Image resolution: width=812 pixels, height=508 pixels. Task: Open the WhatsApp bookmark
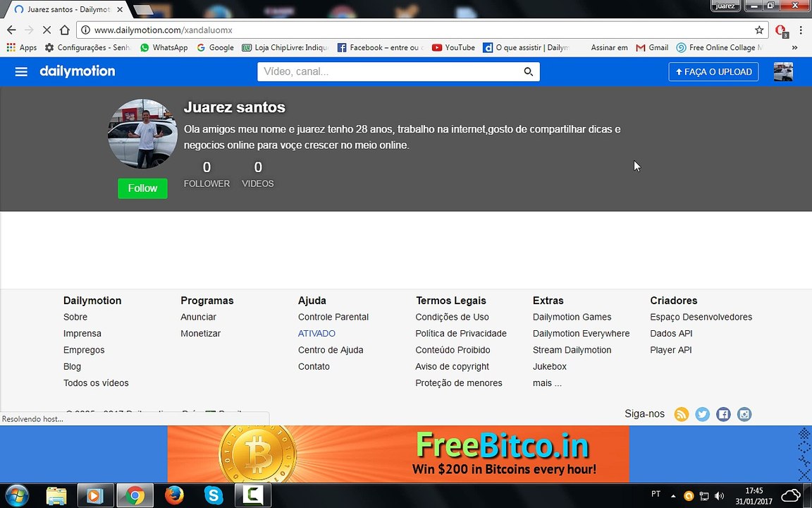click(x=164, y=47)
